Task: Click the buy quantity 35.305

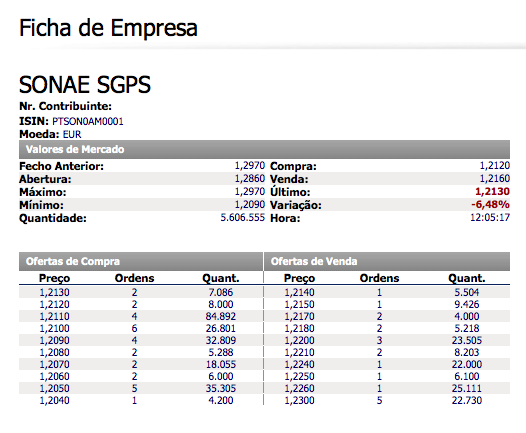Action: click(x=221, y=388)
